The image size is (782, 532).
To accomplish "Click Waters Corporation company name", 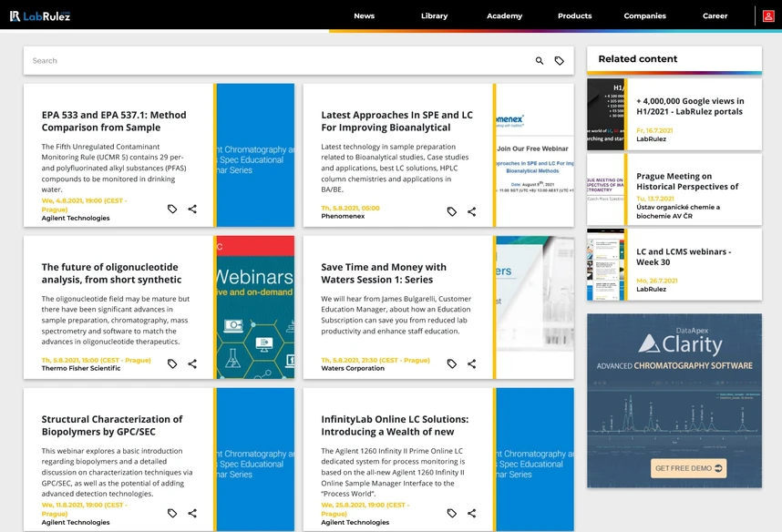I will (x=353, y=368).
